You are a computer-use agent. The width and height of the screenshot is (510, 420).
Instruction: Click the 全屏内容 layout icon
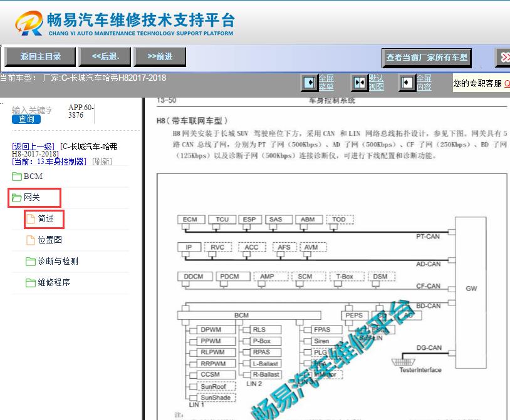[407, 83]
